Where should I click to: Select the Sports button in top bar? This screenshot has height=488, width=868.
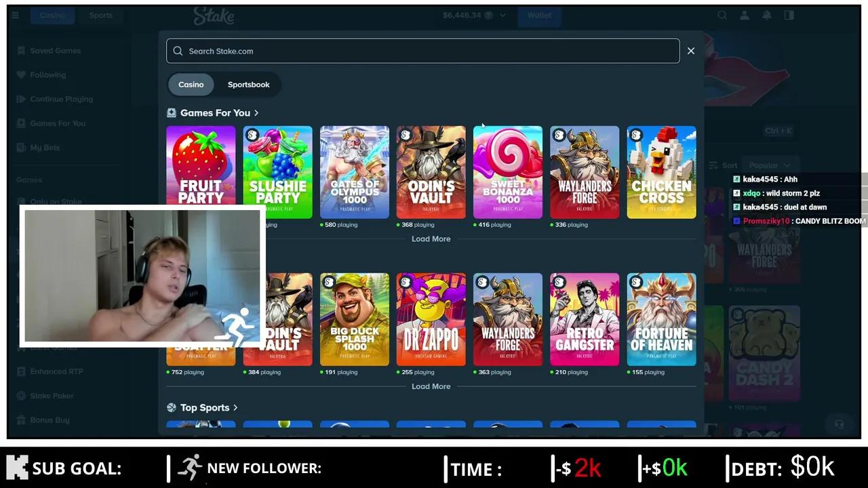100,15
